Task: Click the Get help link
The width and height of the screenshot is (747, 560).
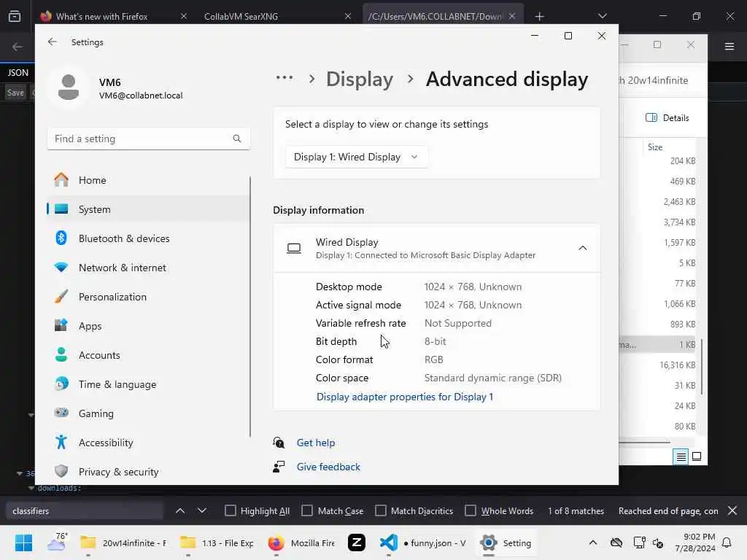Action: pyautogui.click(x=316, y=443)
